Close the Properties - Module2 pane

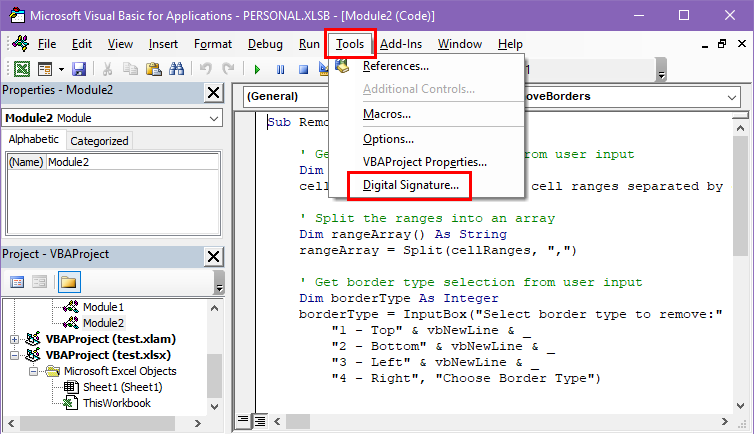(214, 92)
